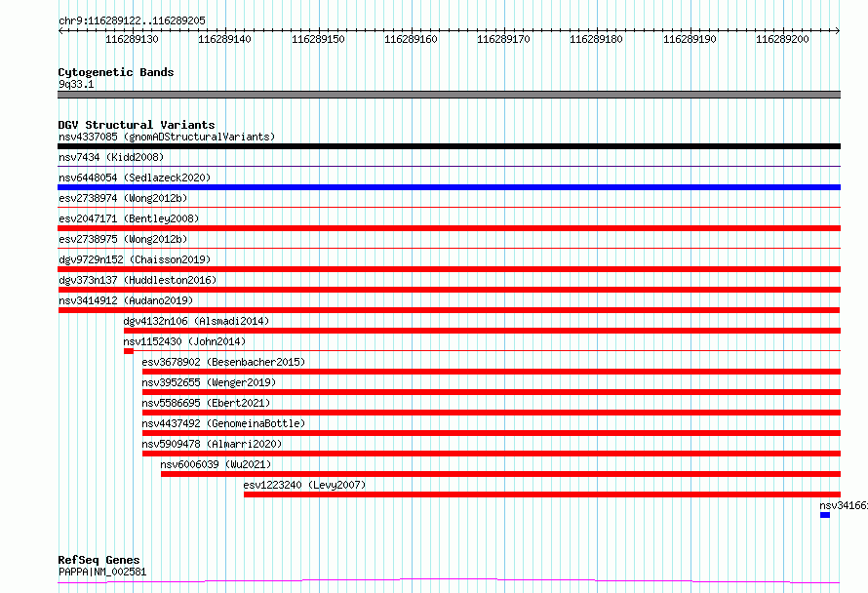The image size is (868, 593).
Task: Open nsv6006039 (Wu2021) variant label
Action: [x=216, y=464]
